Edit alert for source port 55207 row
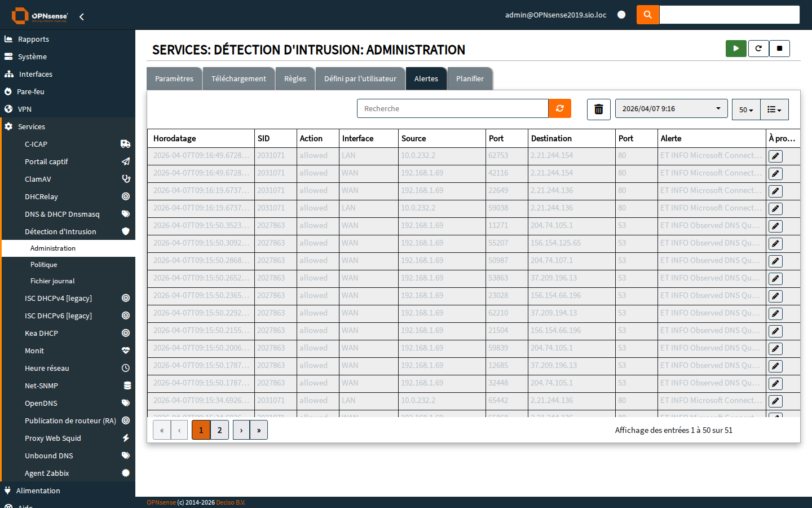This screenshot has height=508, width=812. [775, 244]
